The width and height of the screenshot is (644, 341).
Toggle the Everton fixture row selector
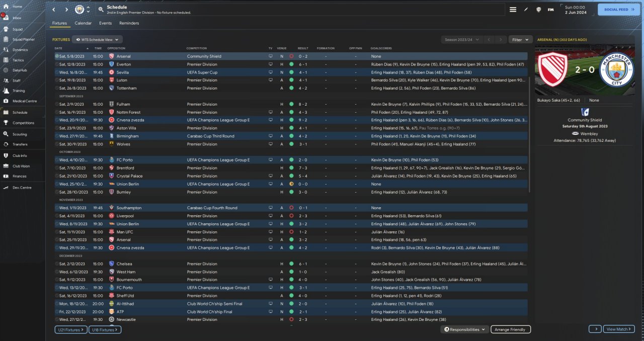(x=57, y=64)
